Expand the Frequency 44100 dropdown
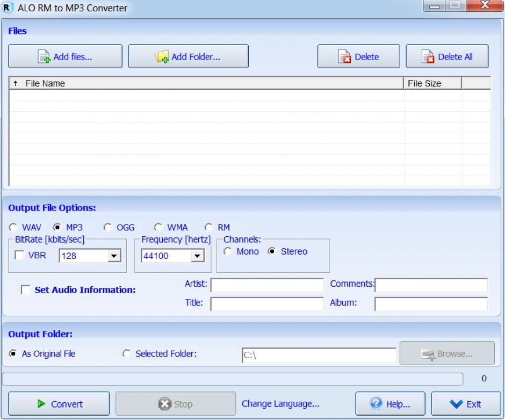This screenshot has height=420, width=505. [197, 256]
